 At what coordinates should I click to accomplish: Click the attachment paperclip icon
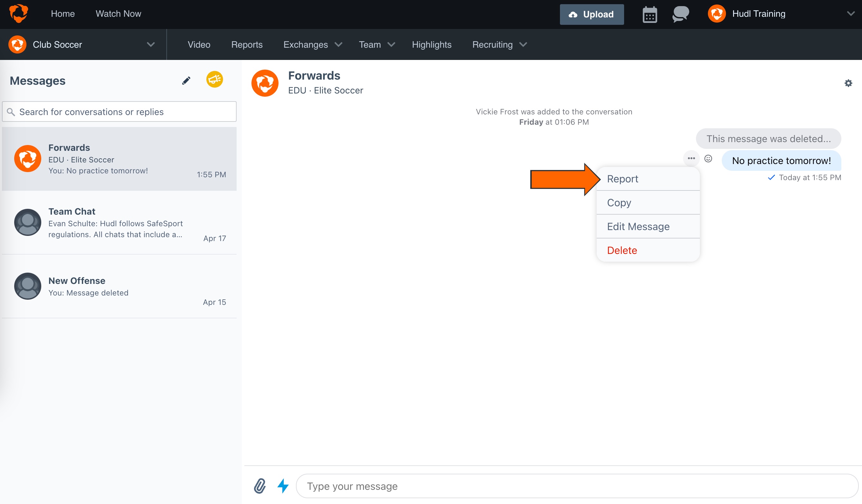pyautogui.click(x=260, y=486)
